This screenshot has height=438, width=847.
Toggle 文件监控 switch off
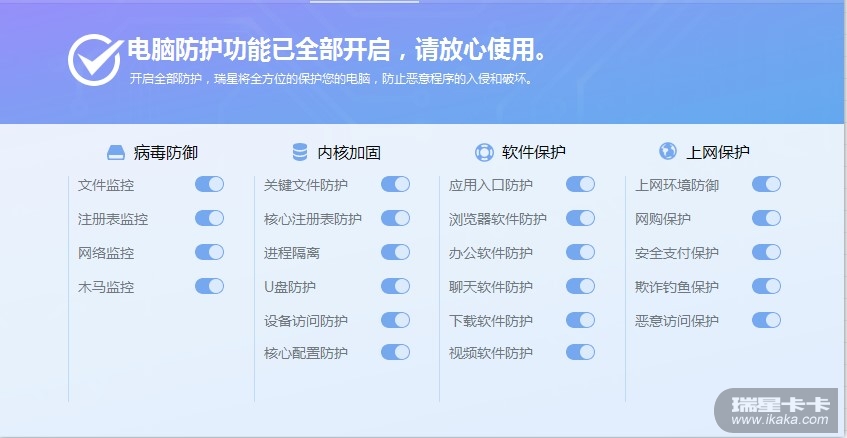[x=209, y=184]
